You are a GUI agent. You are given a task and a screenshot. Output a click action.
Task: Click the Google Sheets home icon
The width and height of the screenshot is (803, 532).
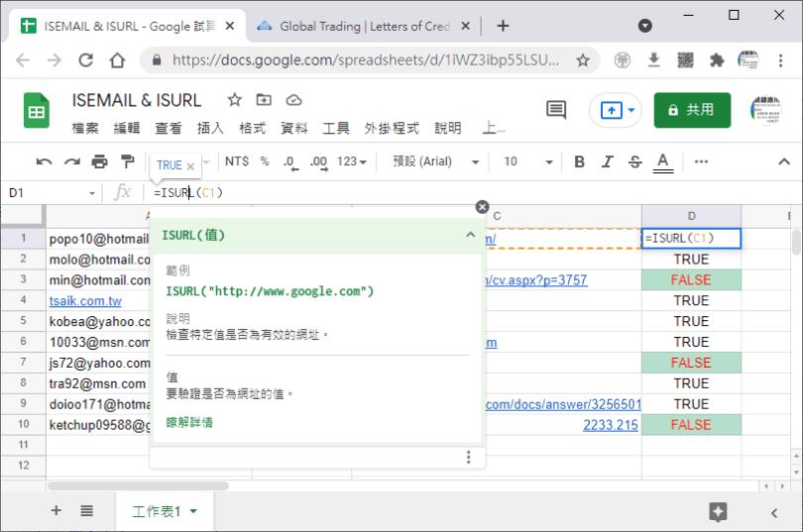point(37,110)
